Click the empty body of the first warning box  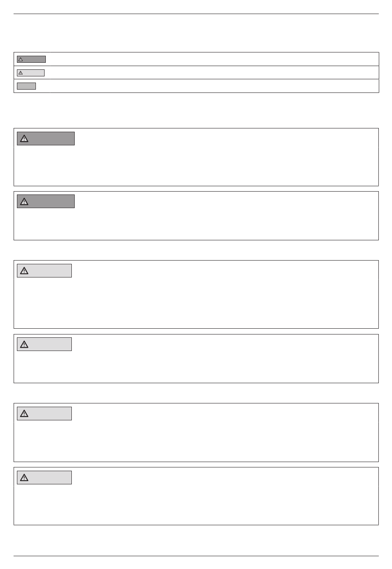[x=196, y=165]
